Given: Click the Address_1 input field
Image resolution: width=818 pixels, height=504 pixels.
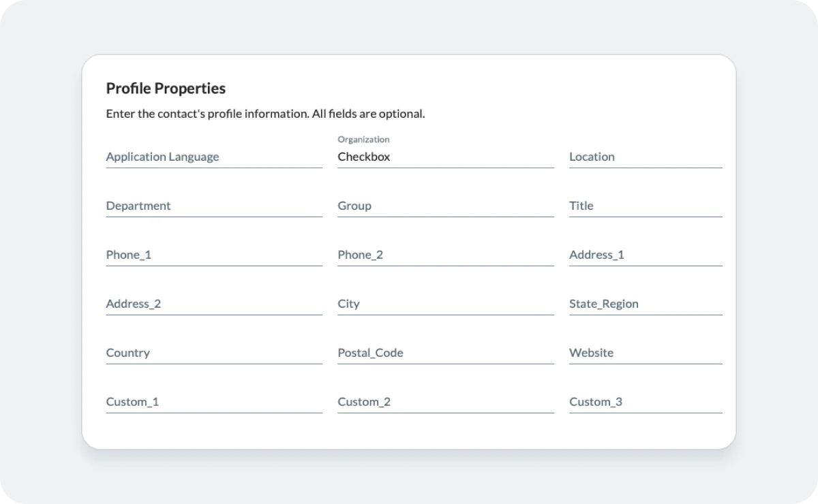Looking at the screenshot, I should tap(645, 255).
